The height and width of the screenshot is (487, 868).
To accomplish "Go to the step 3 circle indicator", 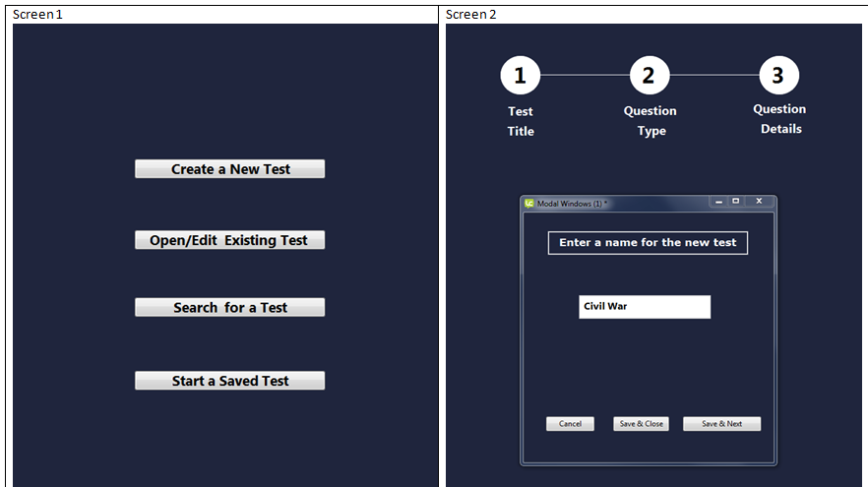I will pos(778,75).
